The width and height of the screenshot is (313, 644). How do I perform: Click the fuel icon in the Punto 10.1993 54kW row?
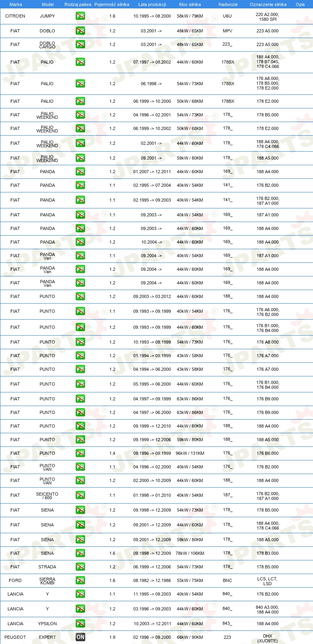(x=80, y=342)
